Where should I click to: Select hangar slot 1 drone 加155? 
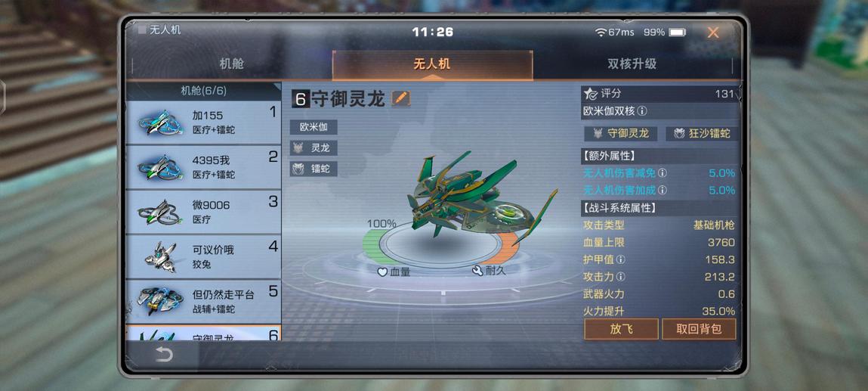tap(204, 123)
